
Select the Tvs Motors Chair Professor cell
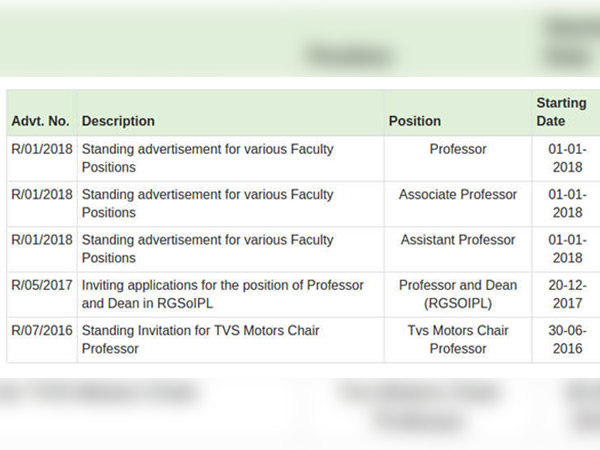point(458,340)
